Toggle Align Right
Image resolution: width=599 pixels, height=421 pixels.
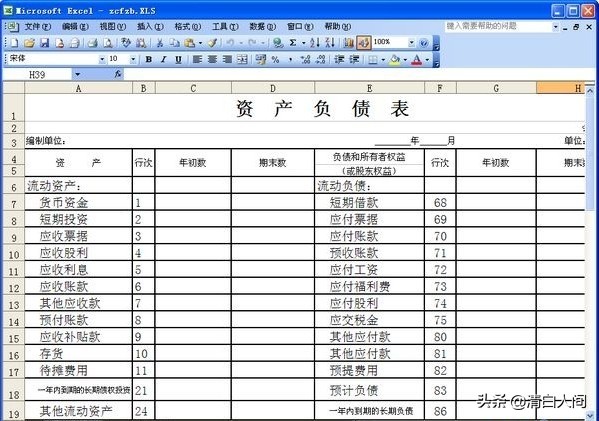227,60
